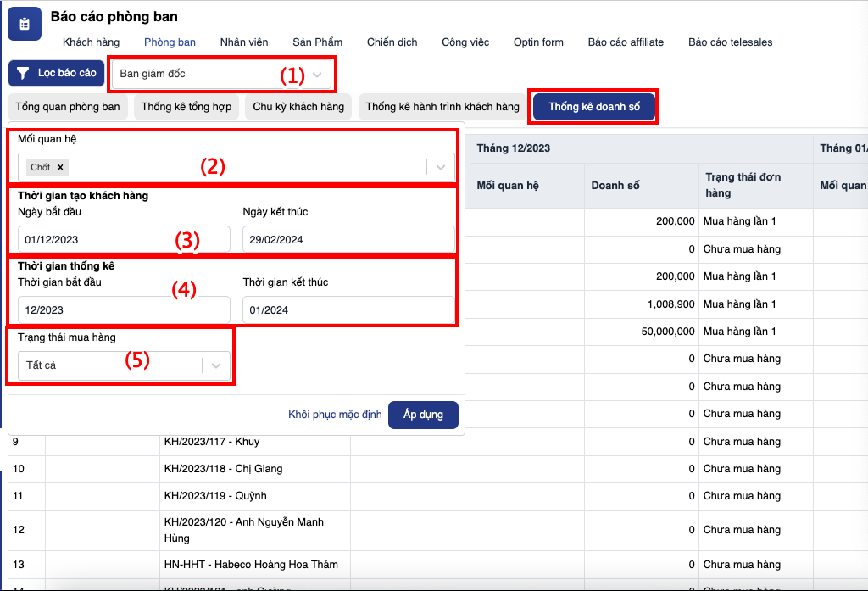Screen dimensions: 868x591
Task: Show the Tổng quan phòng ban view
Action: coord(68,107)
